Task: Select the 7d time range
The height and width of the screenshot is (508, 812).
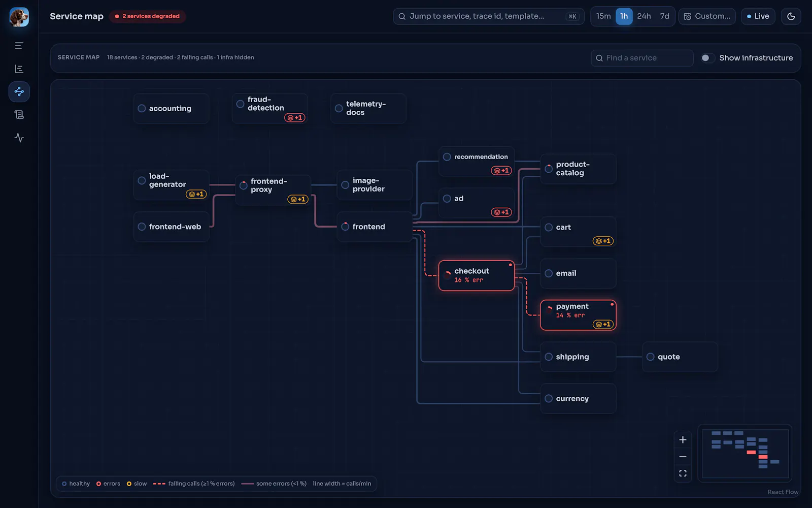Action: coord(664,16)
